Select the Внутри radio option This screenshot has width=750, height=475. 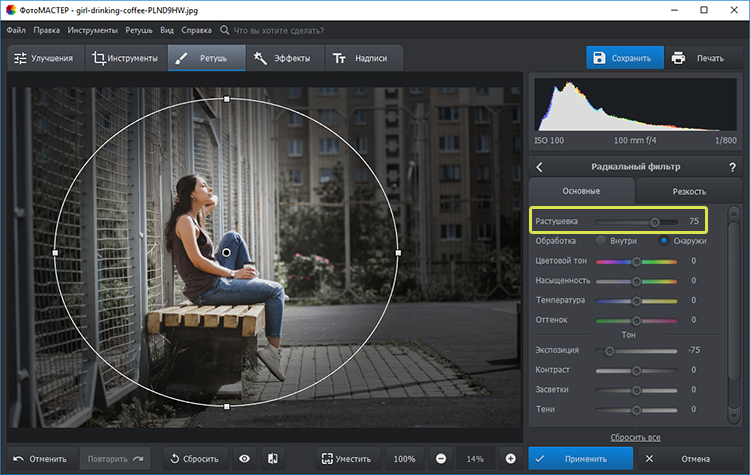coord(601,241)
